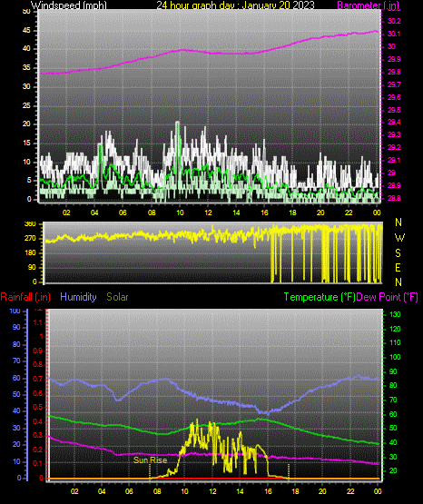Click the Sun Rise marker label
The image size is (423, 504).
tap(151, 460)
